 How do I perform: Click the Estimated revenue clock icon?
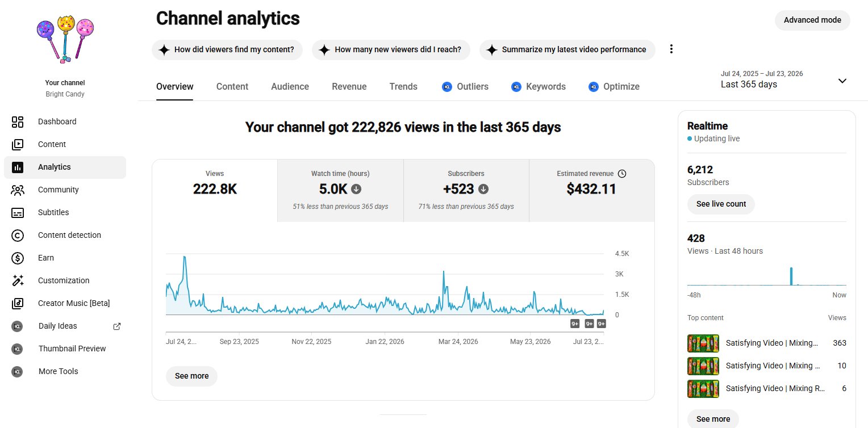622,174
